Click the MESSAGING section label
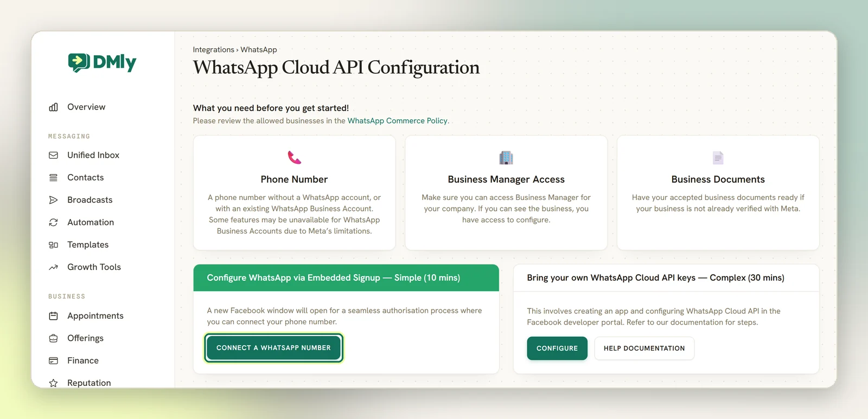This screenshot has height=419, width=868. point(69,137)
